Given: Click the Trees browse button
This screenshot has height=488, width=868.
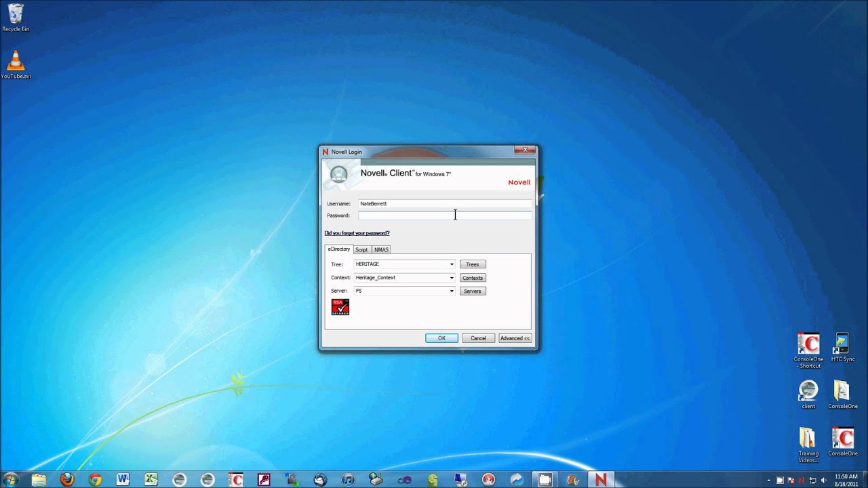Looking at the screenshot, I should click(x=473, y=264).
